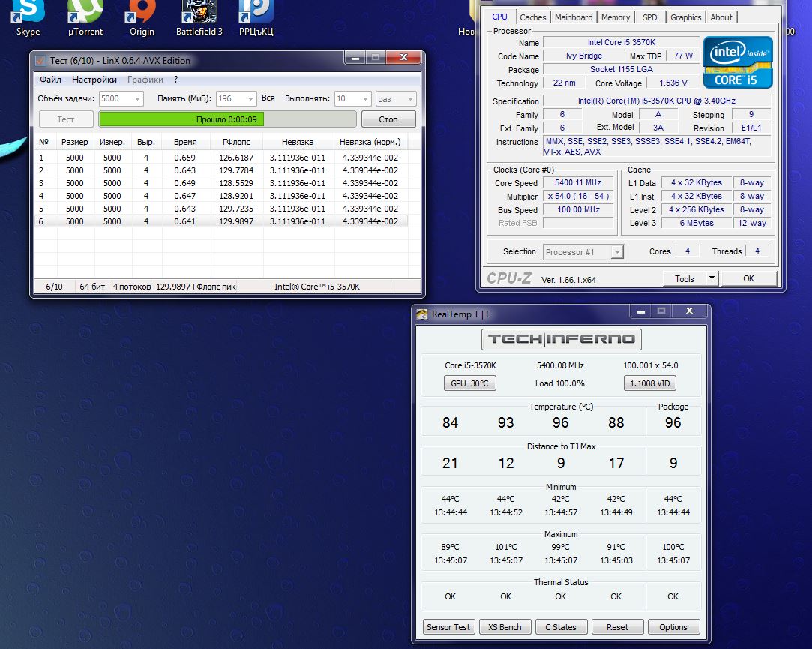Switch to the SPD tab in CPU-Z

pos(649,17)
